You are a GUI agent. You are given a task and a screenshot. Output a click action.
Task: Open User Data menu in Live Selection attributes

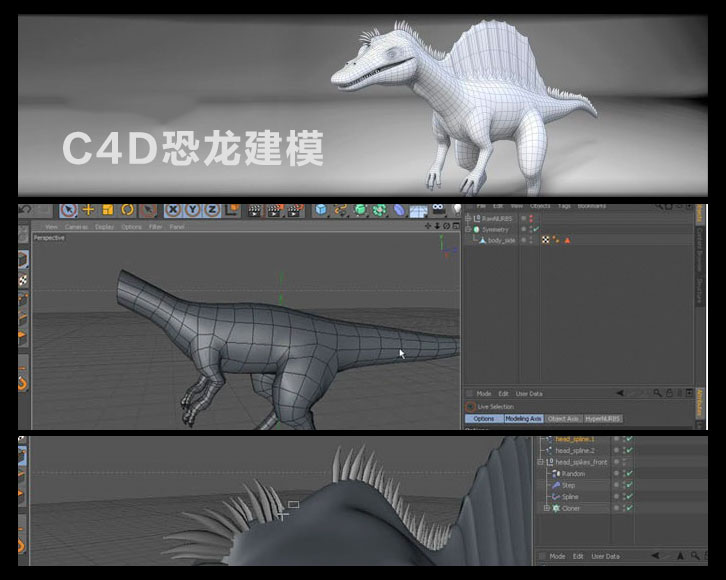tap(529, 393)
